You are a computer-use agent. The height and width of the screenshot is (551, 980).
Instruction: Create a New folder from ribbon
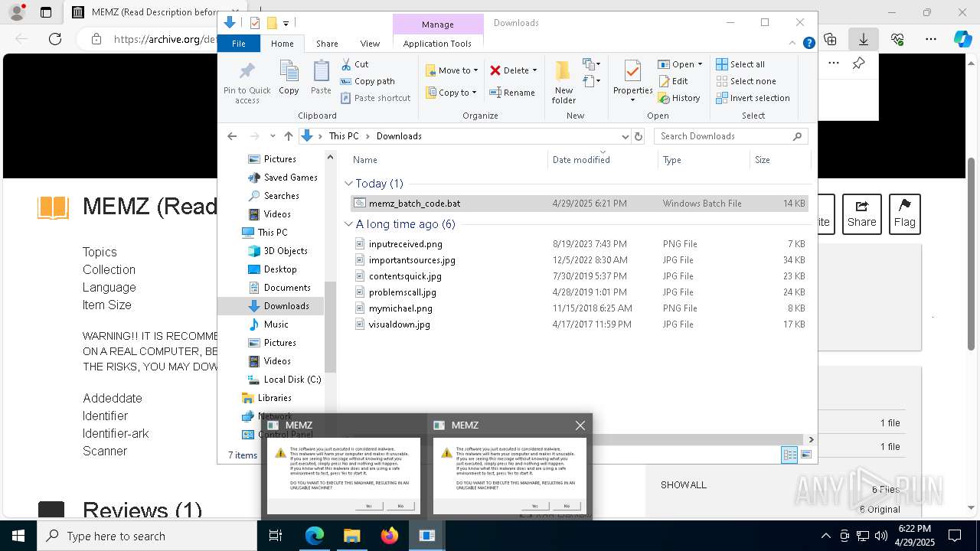pos(563,81)
